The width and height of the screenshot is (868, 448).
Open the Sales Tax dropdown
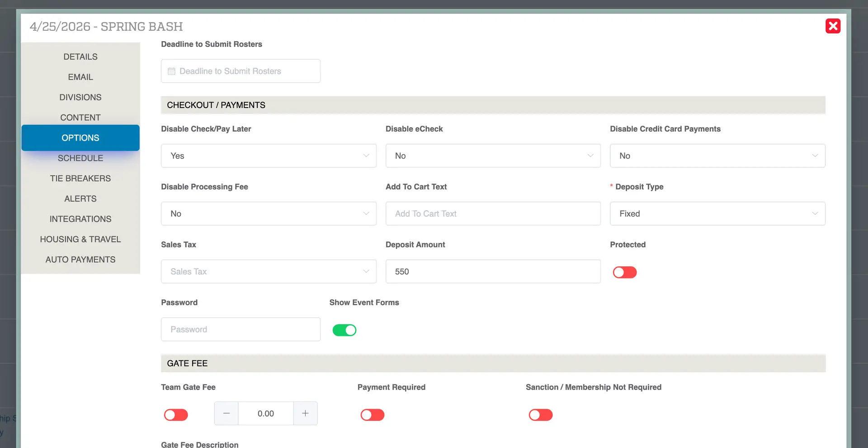pyautogui.click(x=269, y=271)
